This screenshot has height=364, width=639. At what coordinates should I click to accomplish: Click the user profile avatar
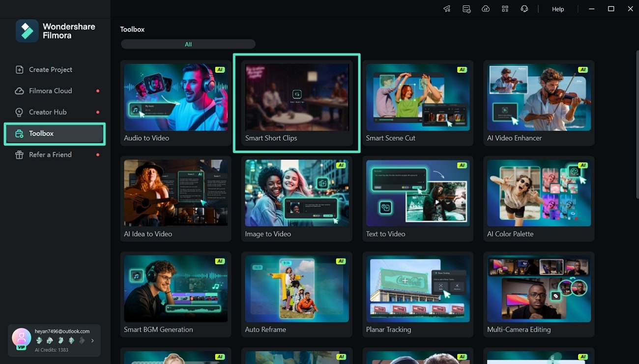click(21, 338)
